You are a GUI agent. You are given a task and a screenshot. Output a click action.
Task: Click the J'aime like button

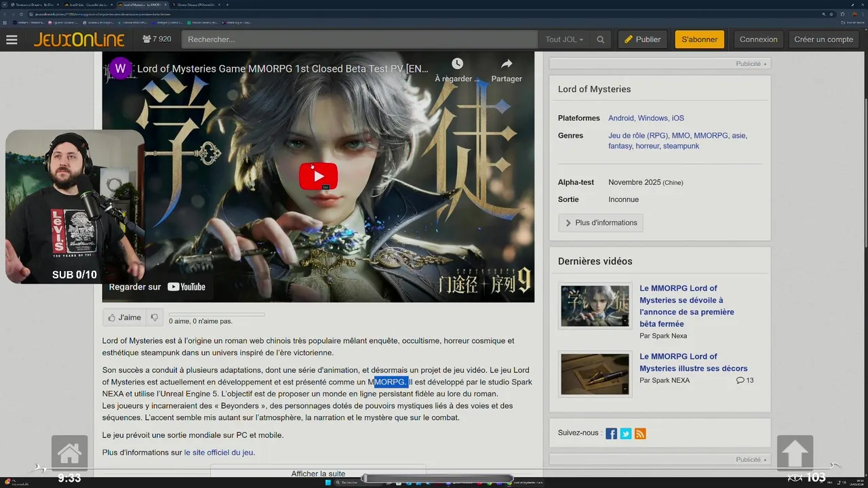(125, 317)
